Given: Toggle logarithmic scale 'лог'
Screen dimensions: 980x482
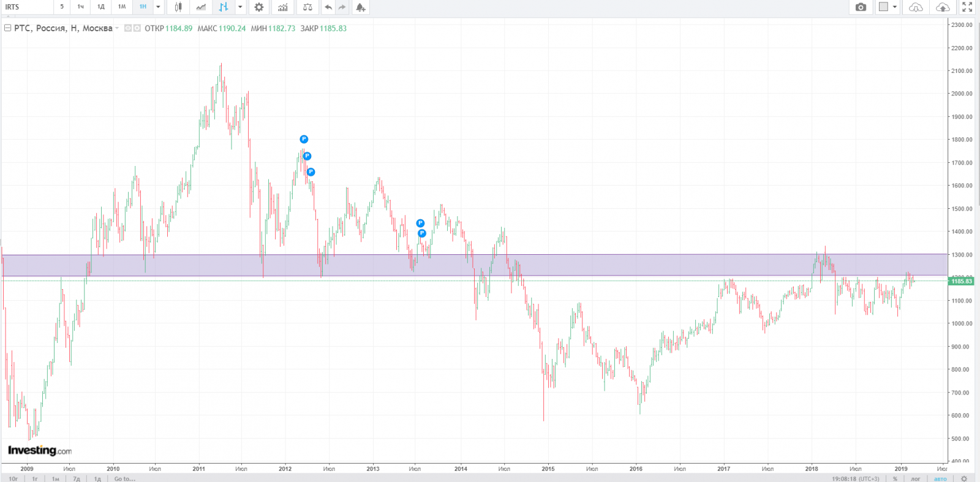Looking at the screenshot, I should pos(915,479).
